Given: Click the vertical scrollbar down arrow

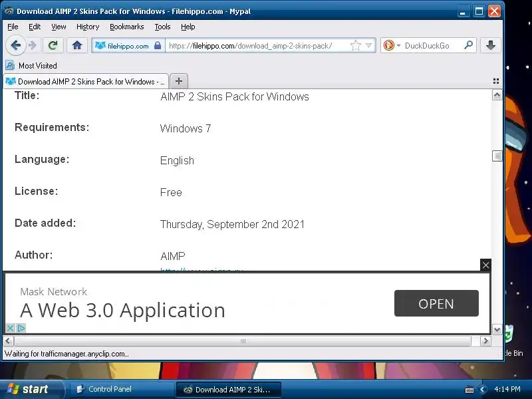Looking at the screenshot, I should pos(497,329).
